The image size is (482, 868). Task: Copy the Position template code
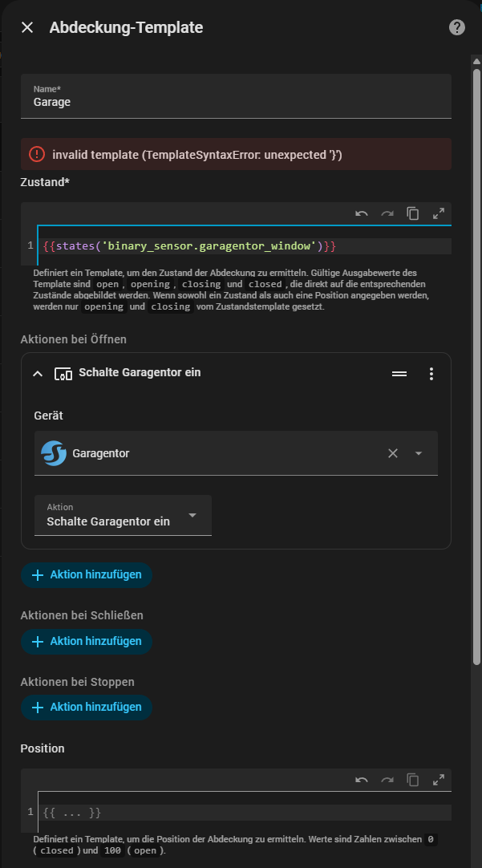[413, 780]
